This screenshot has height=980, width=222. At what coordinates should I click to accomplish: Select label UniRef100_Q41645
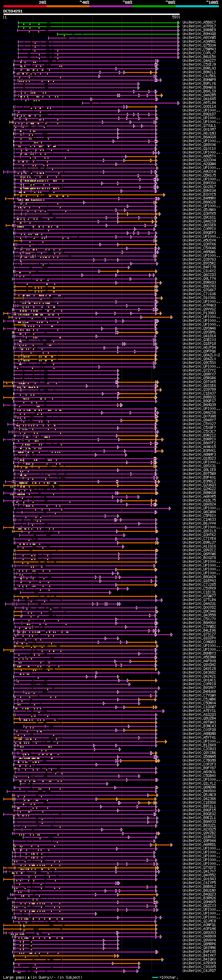click(199, 99)
